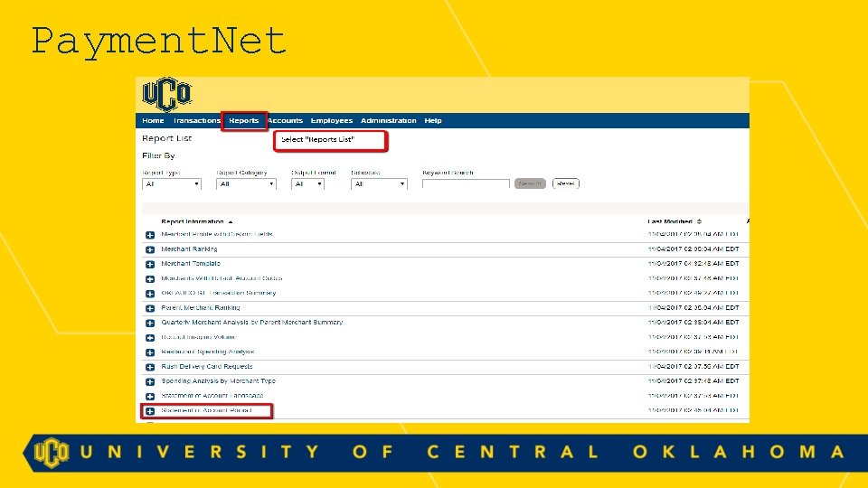The image size is (868, 488).
Task: Open the Report Category dropdown
Action: pyautogui.click(x=246, y=184)
